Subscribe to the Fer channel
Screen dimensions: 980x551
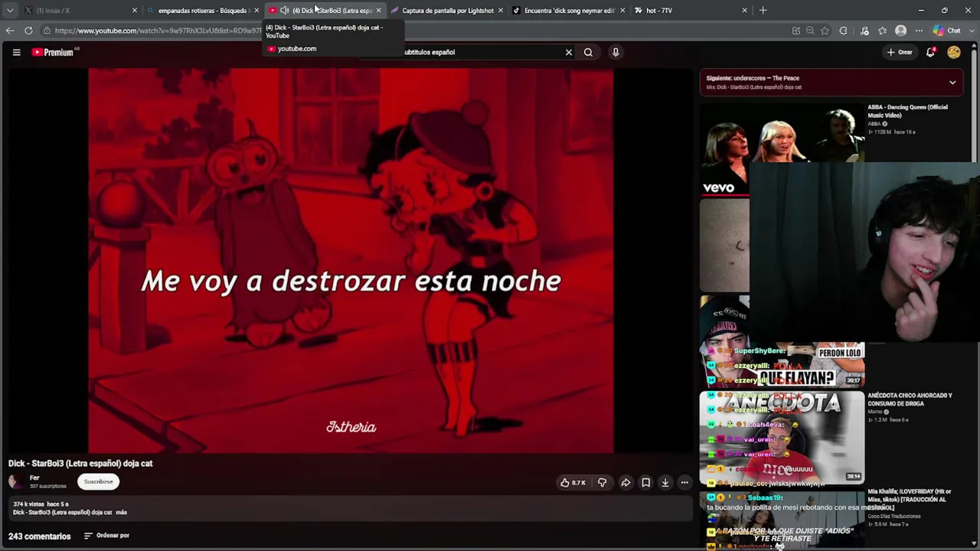98,481
